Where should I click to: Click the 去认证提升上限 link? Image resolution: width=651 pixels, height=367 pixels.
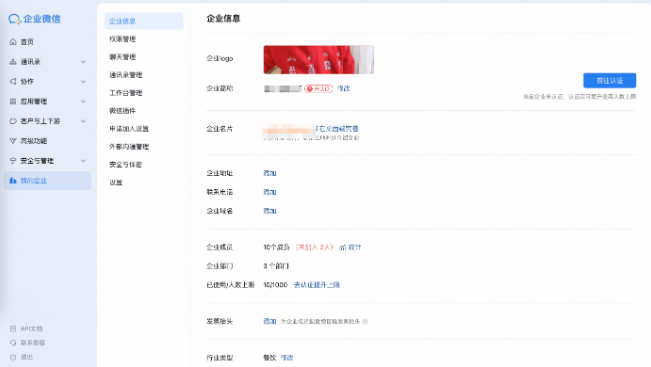(317, 285)
